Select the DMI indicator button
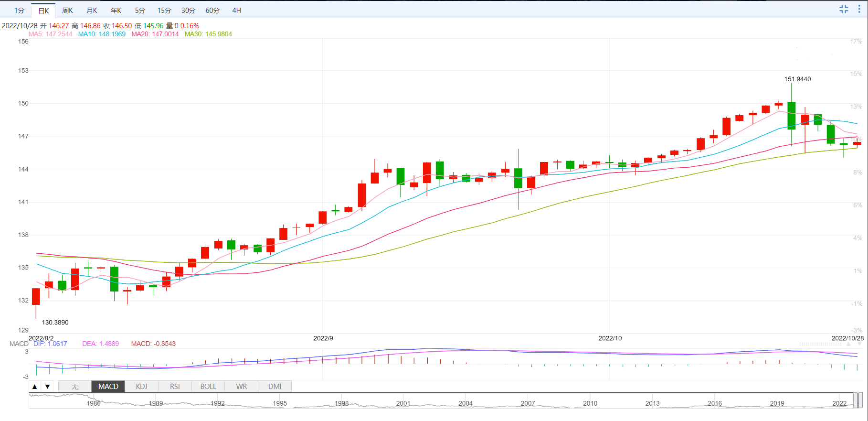 [x=275, y=387]
